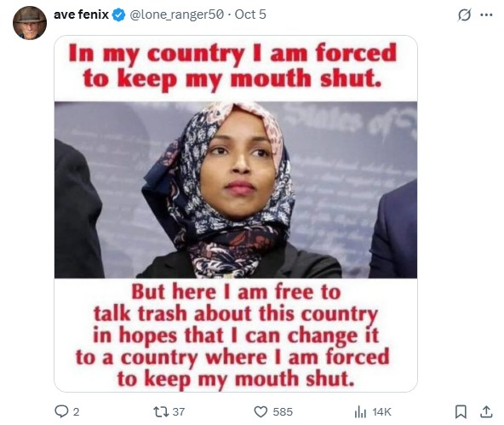Open the @lone_ranger50 handle link
Viewport: 504px width, 425px height.
coord(176,14)
